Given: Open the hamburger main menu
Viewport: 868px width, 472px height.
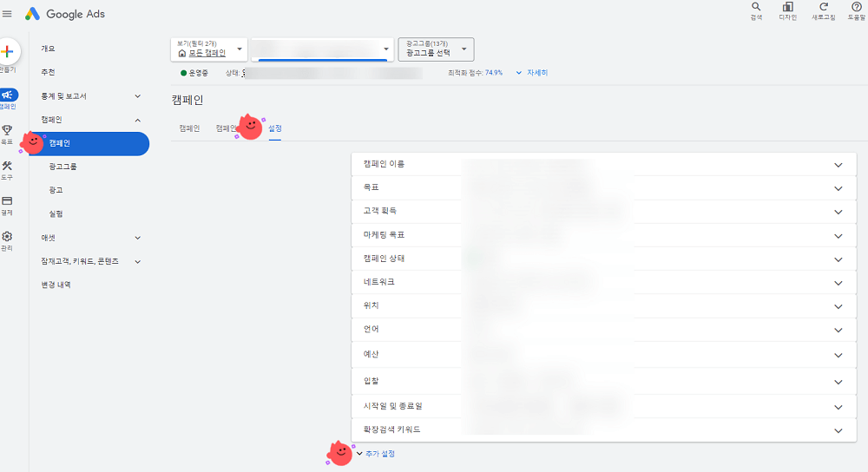Looking at the screenshot, I should coord(7,14).
